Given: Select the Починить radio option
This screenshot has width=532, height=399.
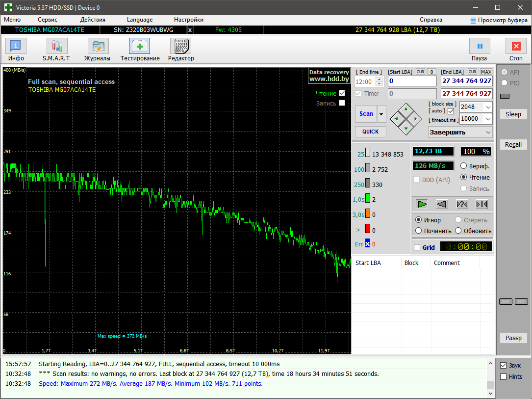Looking at the screenshot, I should [x=419, y=231].
